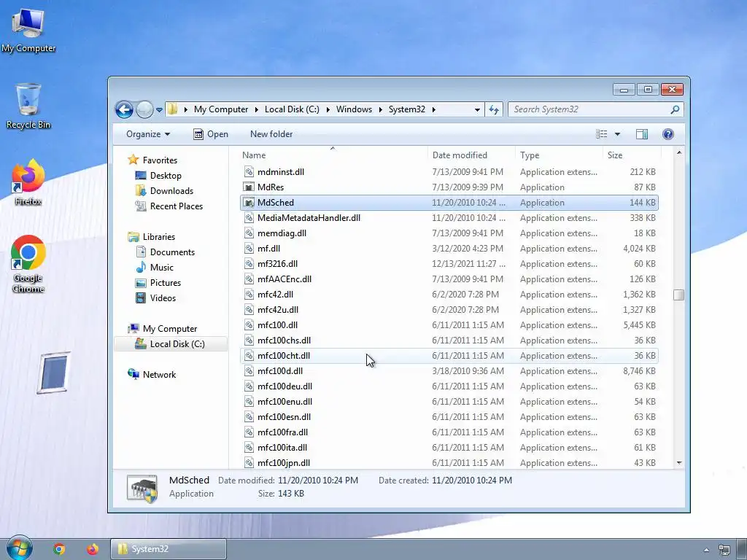Select the mdminst.dll file icon
Image resolution: width=747 pixels, height=560 pixels.
tap(249, 172)
